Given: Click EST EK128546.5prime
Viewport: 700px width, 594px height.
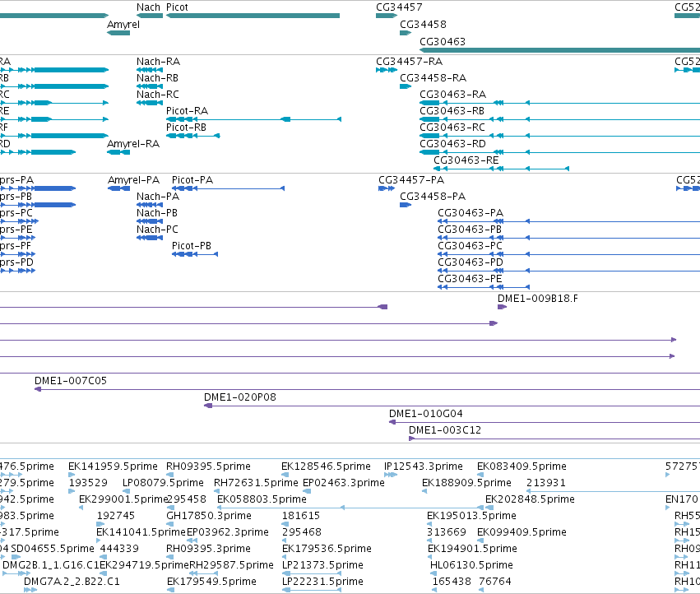Looking at the screenshot, I should [326, 466].
